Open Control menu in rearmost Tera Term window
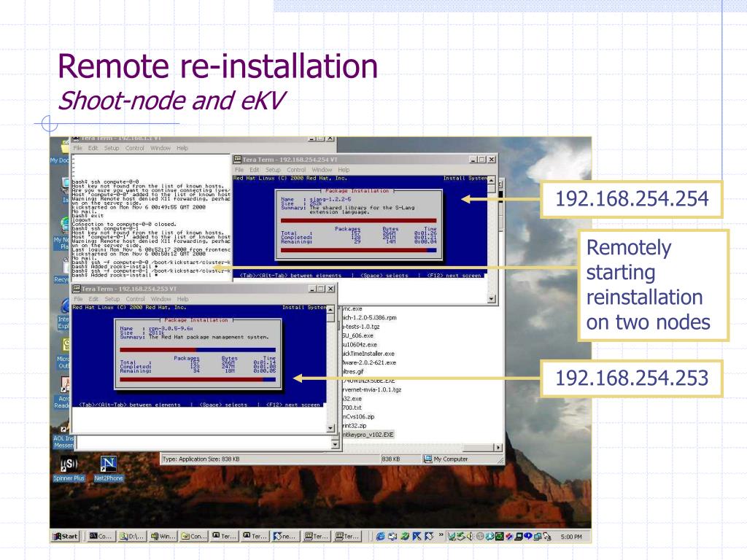 (135, 148)
